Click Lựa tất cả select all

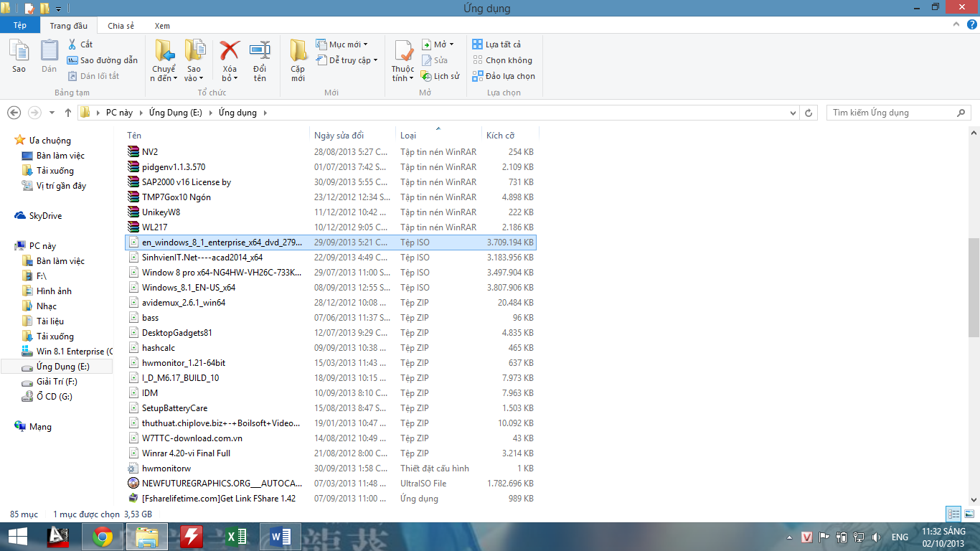[x=497, y=44]
